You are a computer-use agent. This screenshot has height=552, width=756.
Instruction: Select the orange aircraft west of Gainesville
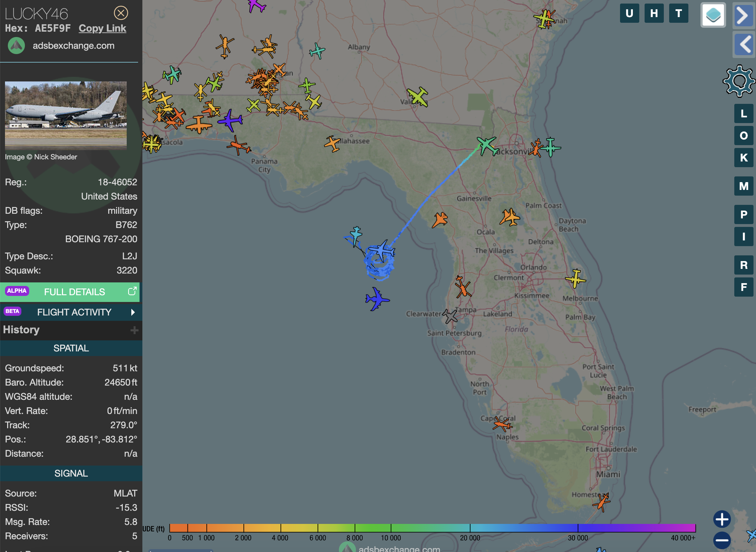pos(440,220)
